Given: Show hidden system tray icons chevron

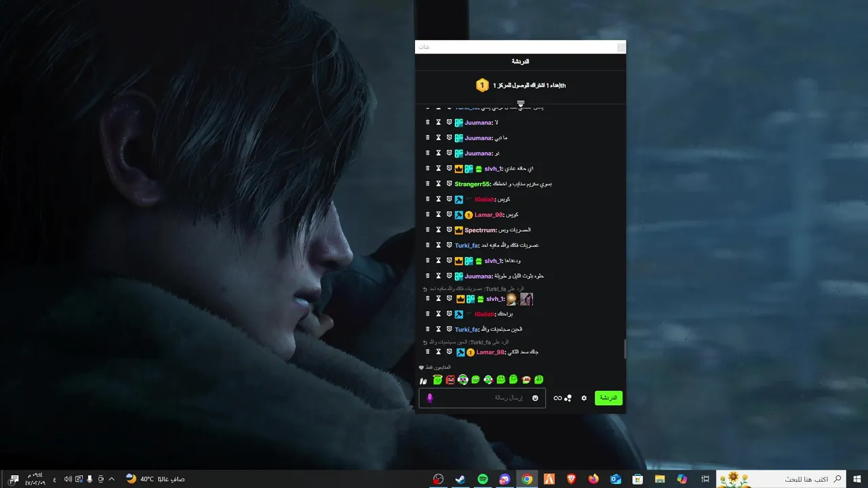Looking at the screenshot, I should pos(112,479).
